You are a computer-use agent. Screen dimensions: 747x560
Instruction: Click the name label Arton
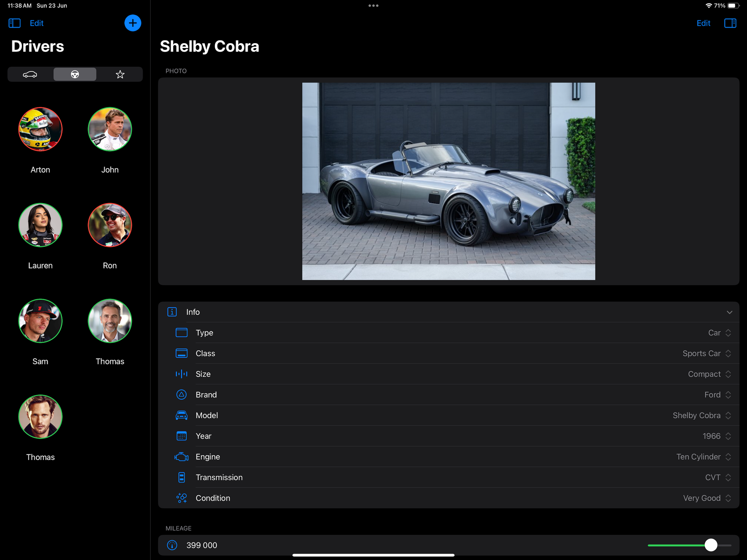40,170
